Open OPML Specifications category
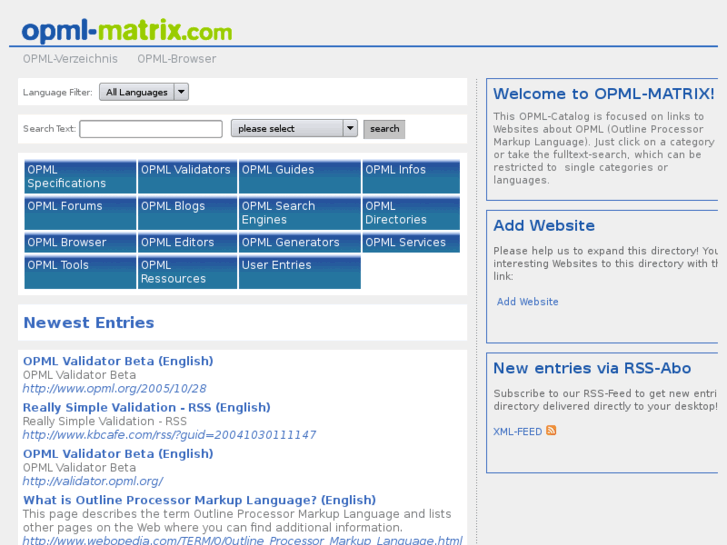 pyautogui.click(x=80, y=177)
